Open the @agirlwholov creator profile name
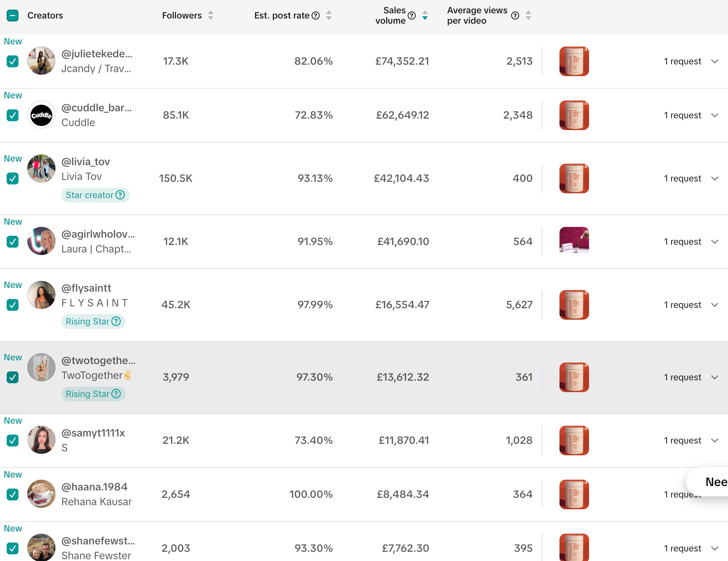 (x=98, y=234)
